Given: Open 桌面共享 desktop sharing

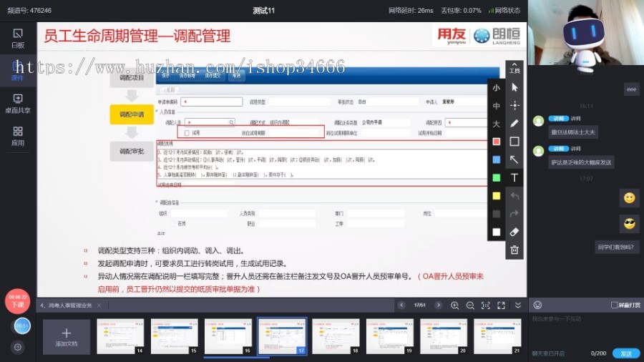Looking at the screenshot, I should coord(18,104).
